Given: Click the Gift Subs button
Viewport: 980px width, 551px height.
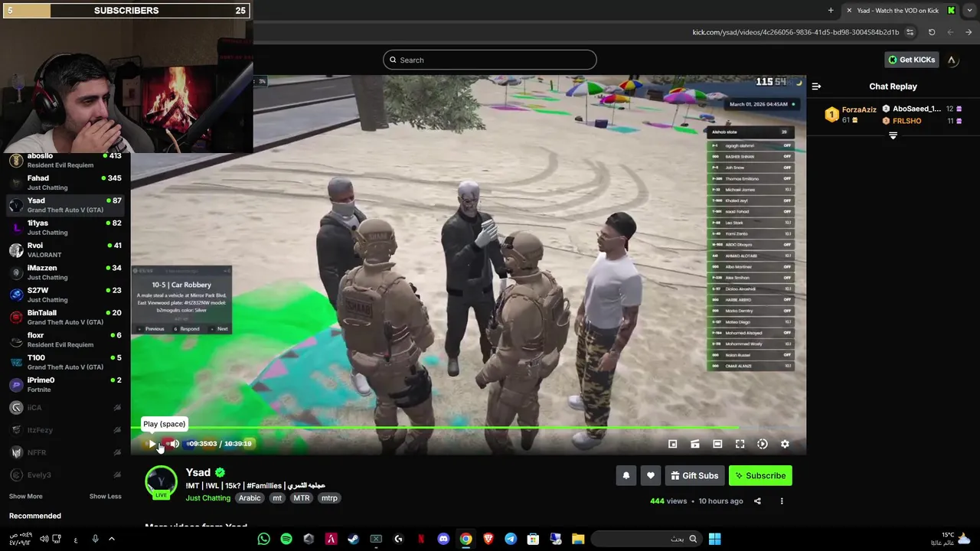Looking at the screenshot, I should point(694,475).
